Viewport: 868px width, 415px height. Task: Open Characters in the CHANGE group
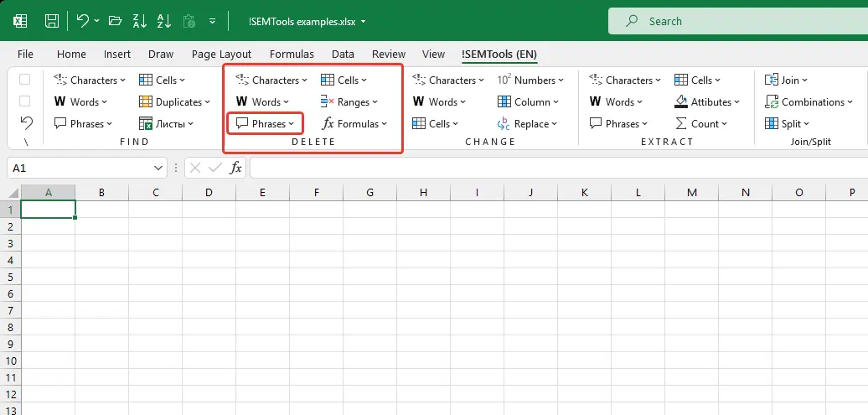[448, 80]
